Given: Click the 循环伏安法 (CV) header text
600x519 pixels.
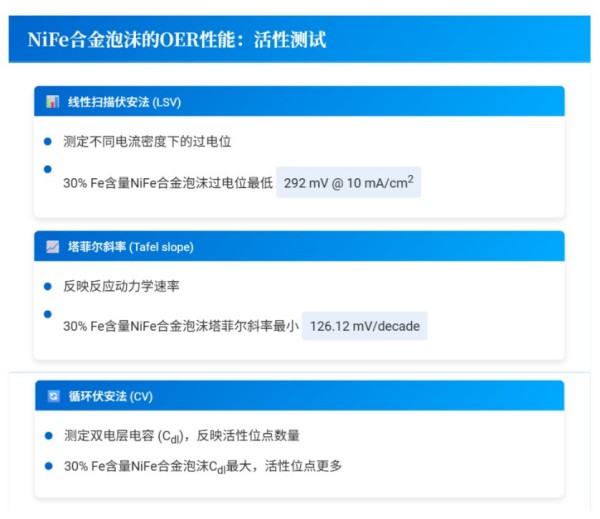Looking at the screenshot, I should (110, 397).
